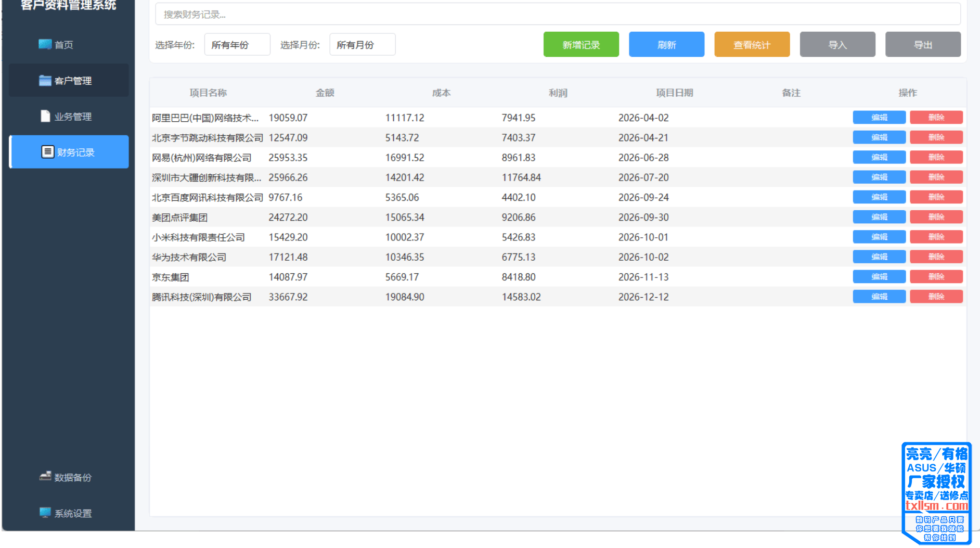
Task: Click the green 新增记录 button
Action: click(x=581, y=45)
